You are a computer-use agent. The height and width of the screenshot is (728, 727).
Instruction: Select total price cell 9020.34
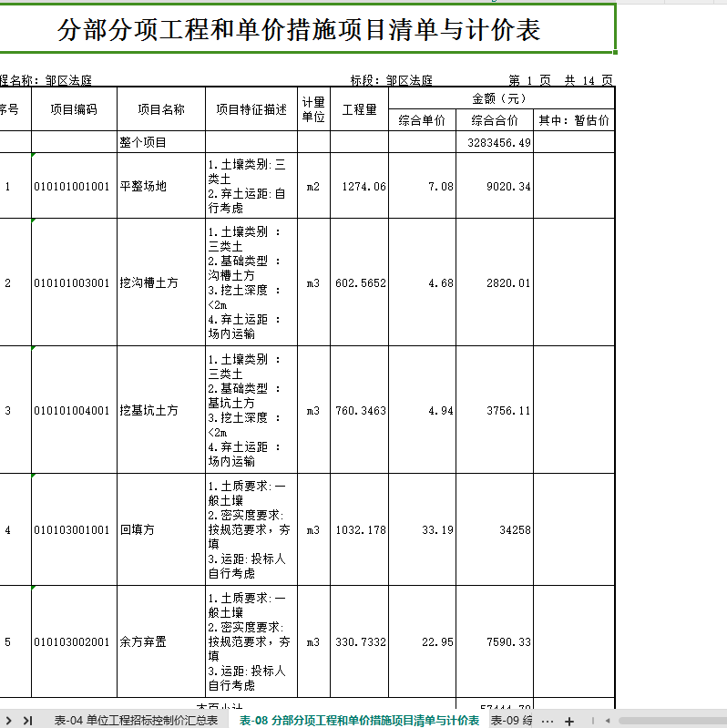[495, 186]
